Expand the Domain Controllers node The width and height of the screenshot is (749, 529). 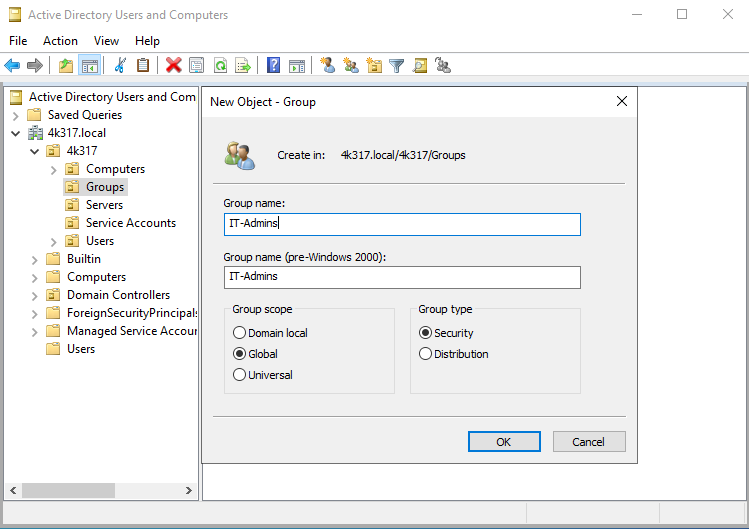coord(34,296)
